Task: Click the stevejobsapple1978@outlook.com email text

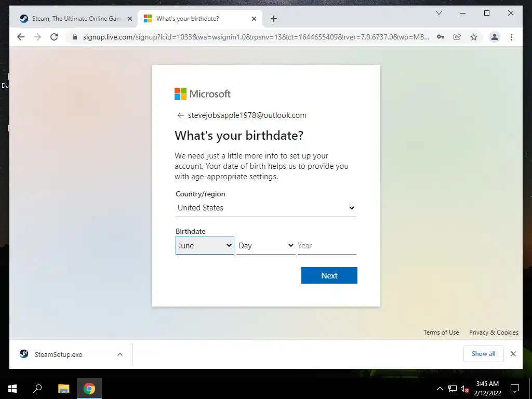Action: [247, 115]
